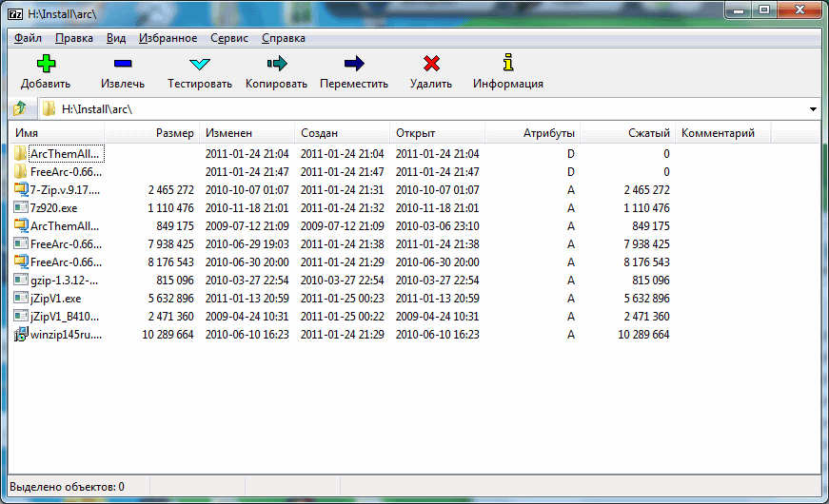The image size is (829, 504).
Task: Click the yellow Info (Информация) icon
Action: click(x=508, y=63)
